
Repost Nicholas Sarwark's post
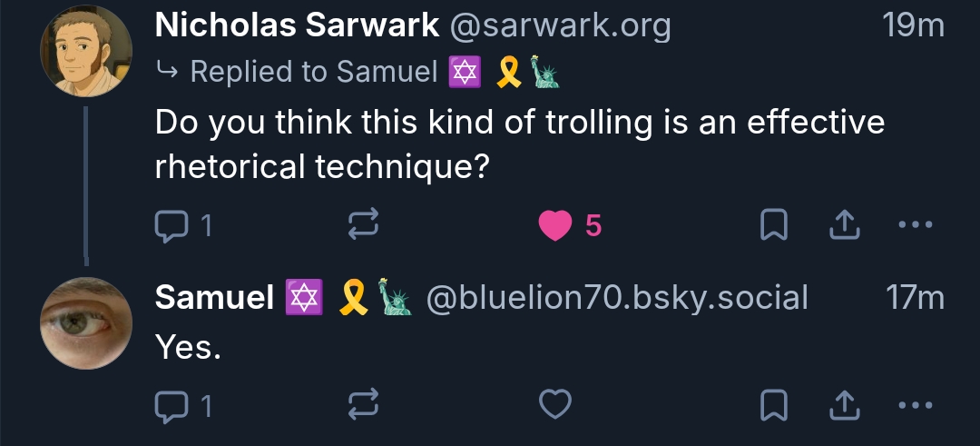363,226
